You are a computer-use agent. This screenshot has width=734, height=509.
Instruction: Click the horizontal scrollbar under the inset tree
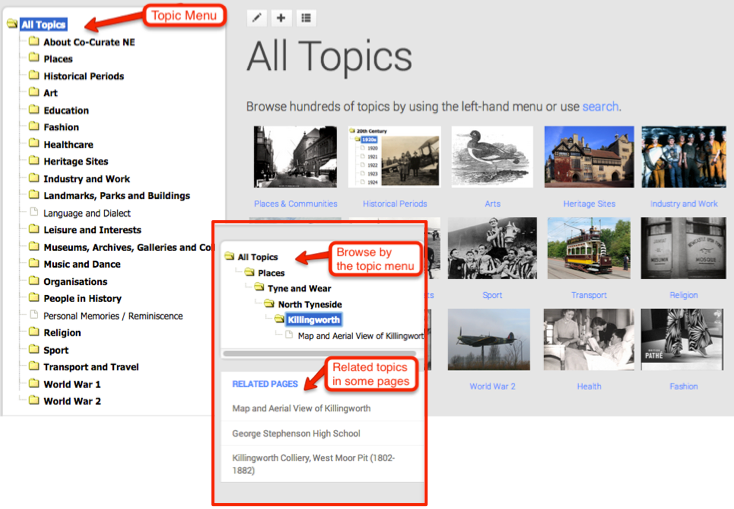click(322, 353)
